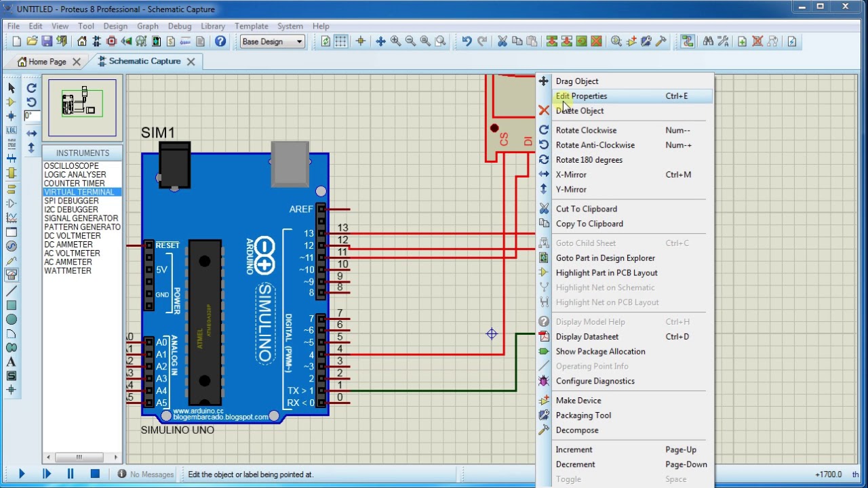
Task: Open the Template menu
Action: coord(252,26)
